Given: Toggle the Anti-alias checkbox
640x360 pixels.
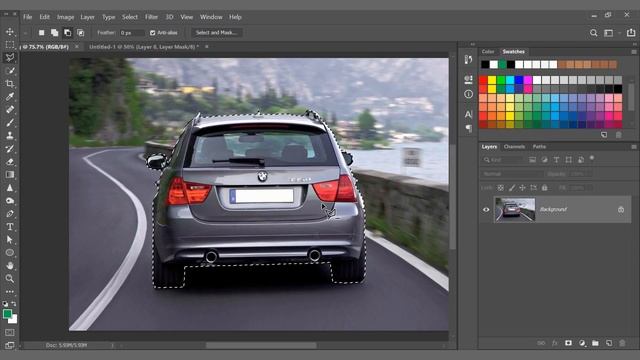Looking at the screenshot, I should coord(153,33).
